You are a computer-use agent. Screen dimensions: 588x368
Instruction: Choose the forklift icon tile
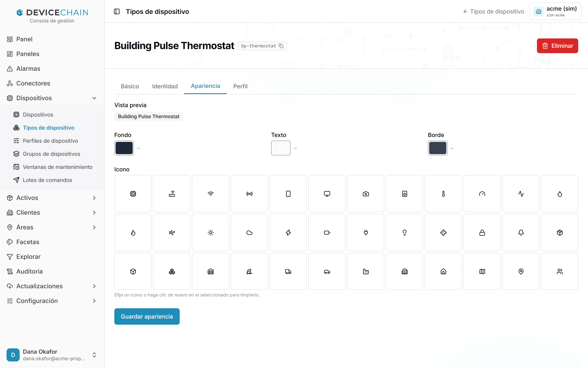(249, 271)
